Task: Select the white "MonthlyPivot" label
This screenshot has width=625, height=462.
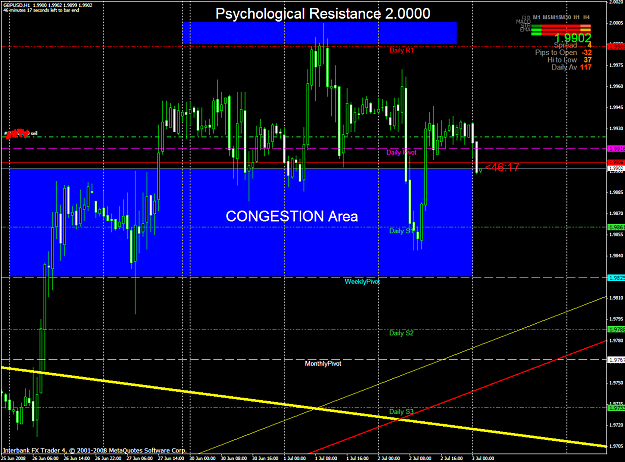Action: pos(323,364)
